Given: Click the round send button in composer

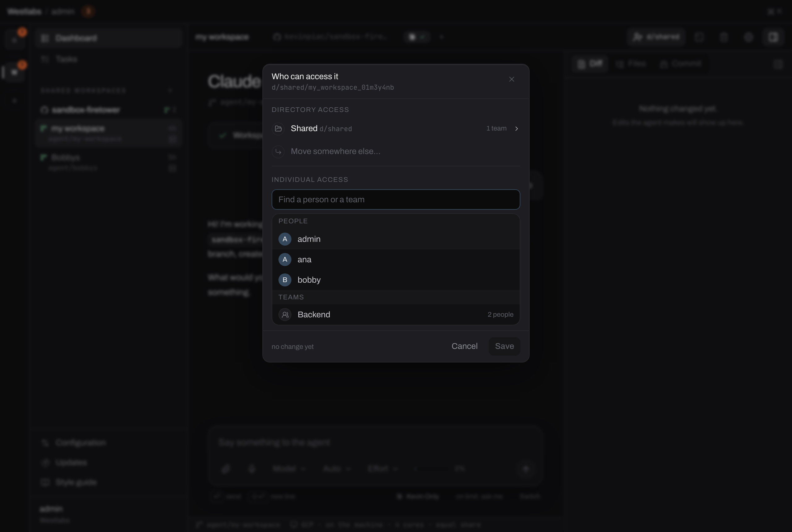Looking at the screenshot, I should pos(526,469).
